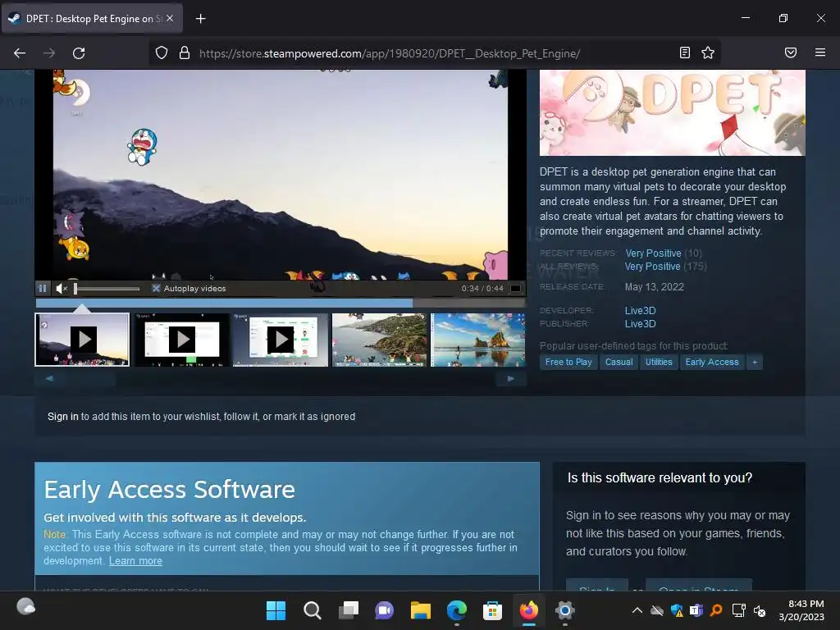Adjust the video volume slider
Screen dimensions: 840x630
point(107,289)
